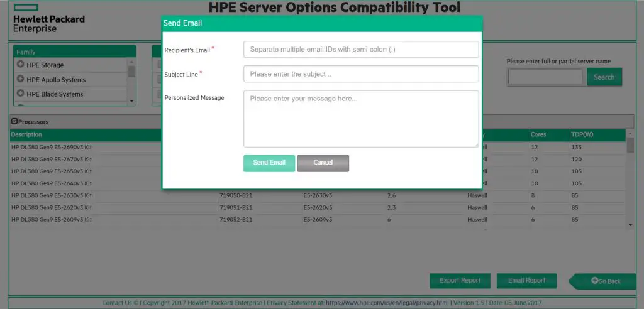The image size is (644, 309).
Task: Collapse the Processors section toggle icon
Action: coord(14,121)
